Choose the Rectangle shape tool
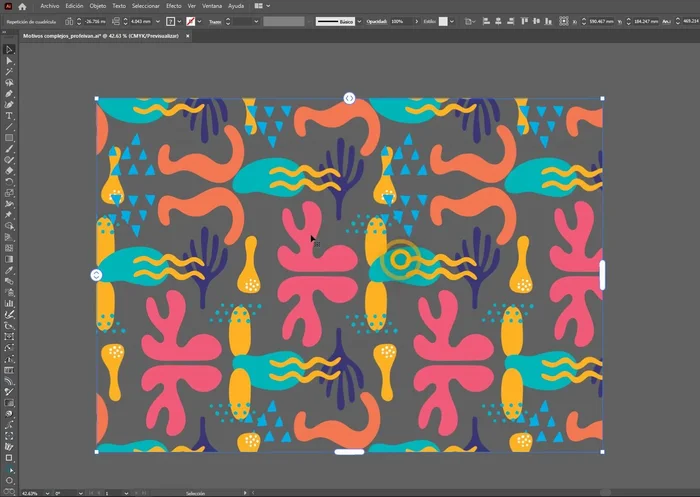Viewport: 700px width, 497px height. 9,137
